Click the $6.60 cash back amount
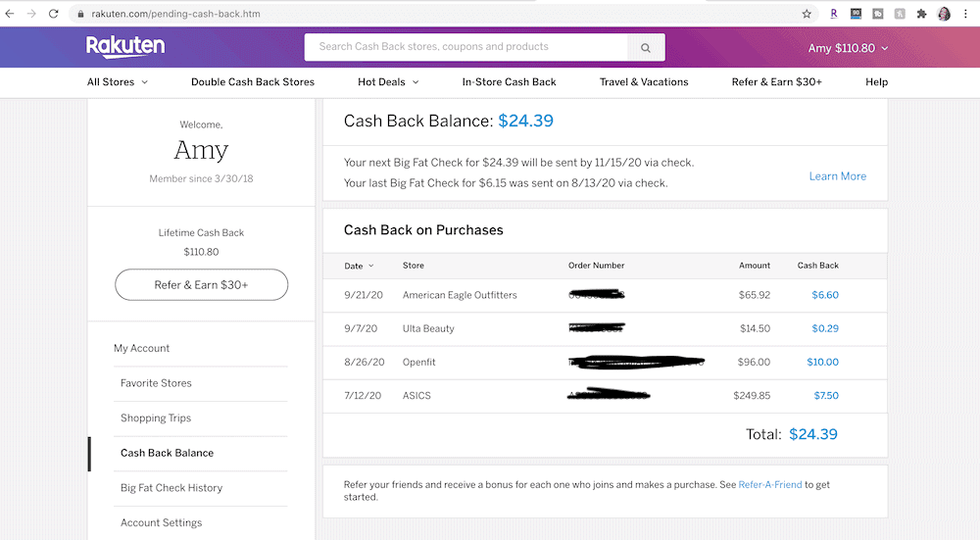 pyautogui.click(x=825, y=295)
